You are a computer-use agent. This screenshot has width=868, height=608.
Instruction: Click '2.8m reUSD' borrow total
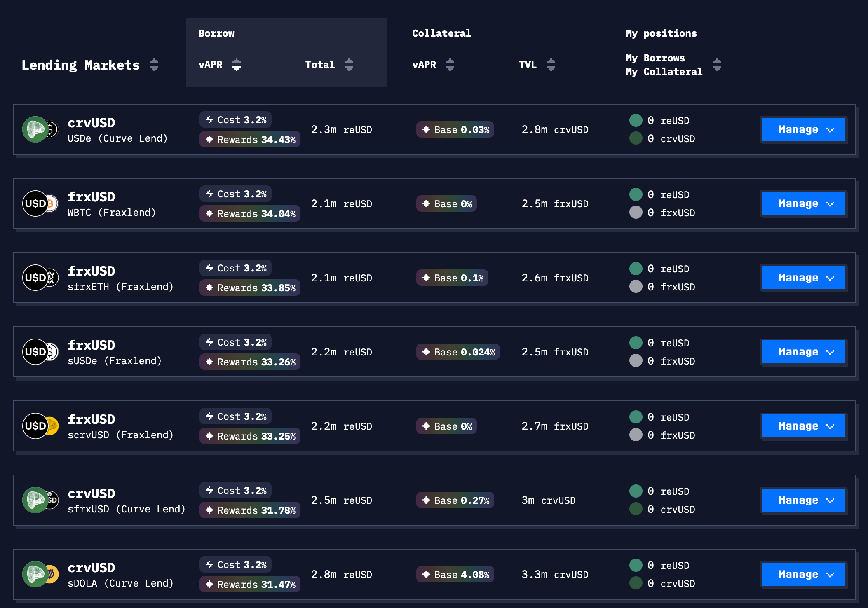point(342,574)
